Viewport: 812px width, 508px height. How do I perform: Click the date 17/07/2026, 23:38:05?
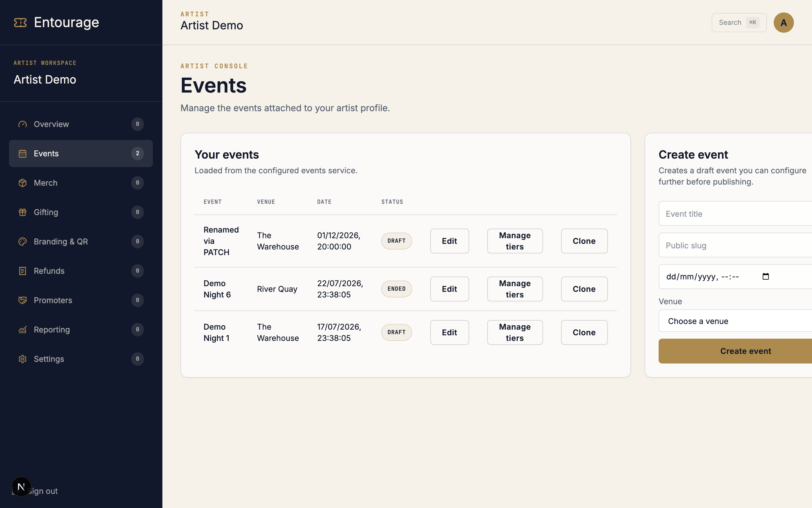tap(339, 332)
